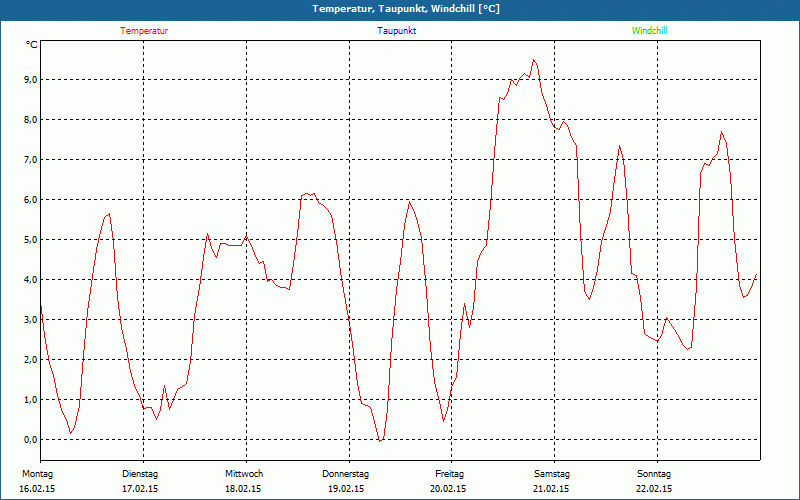800x500 pixels.
Task: Click the date 16.02.15
Action: click(37, 489)
